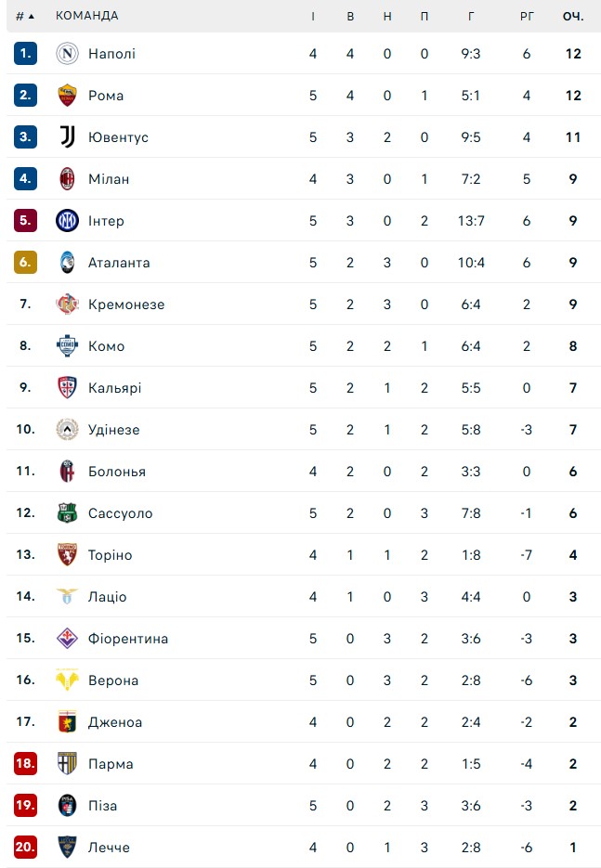
Task: Open the Болонья team link
Action: point(117,472)
